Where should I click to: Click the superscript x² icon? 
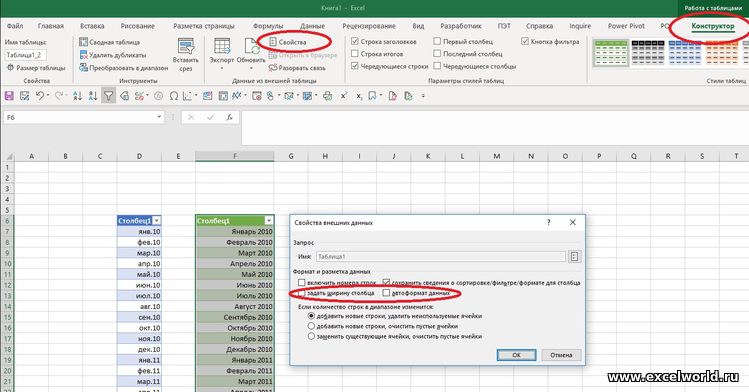click(x=343, y=96)
